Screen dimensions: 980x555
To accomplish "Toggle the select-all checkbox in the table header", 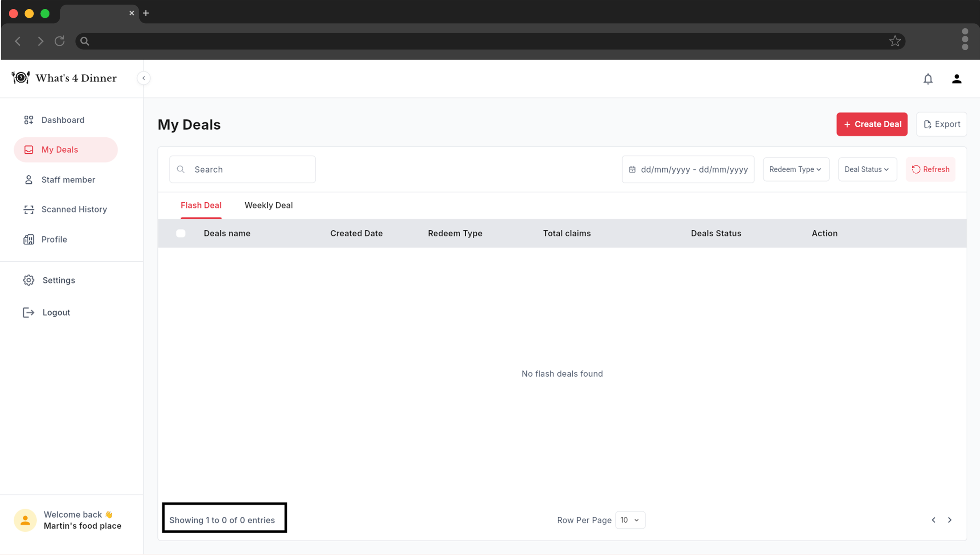I will 181,233.
